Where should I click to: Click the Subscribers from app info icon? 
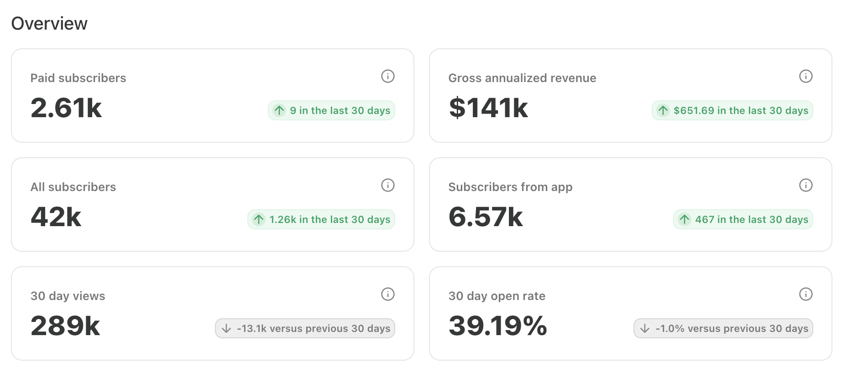point(806,185)
